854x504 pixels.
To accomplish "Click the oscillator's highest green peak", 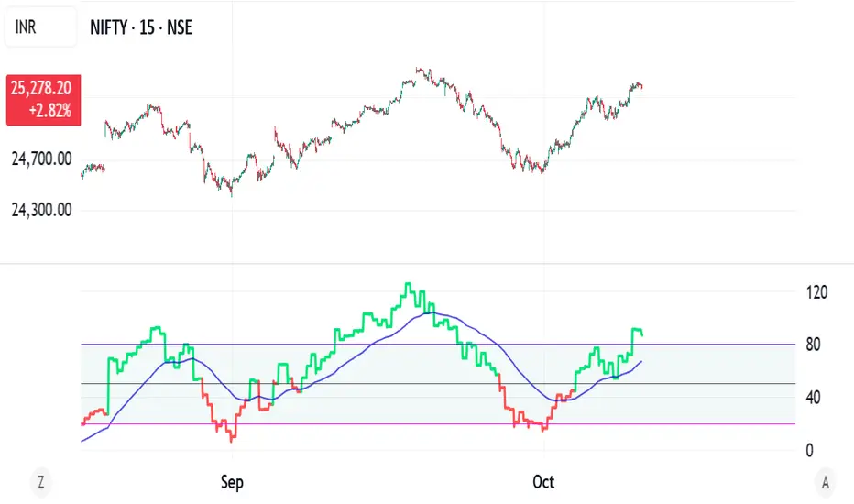I will [x=407, y=285].
